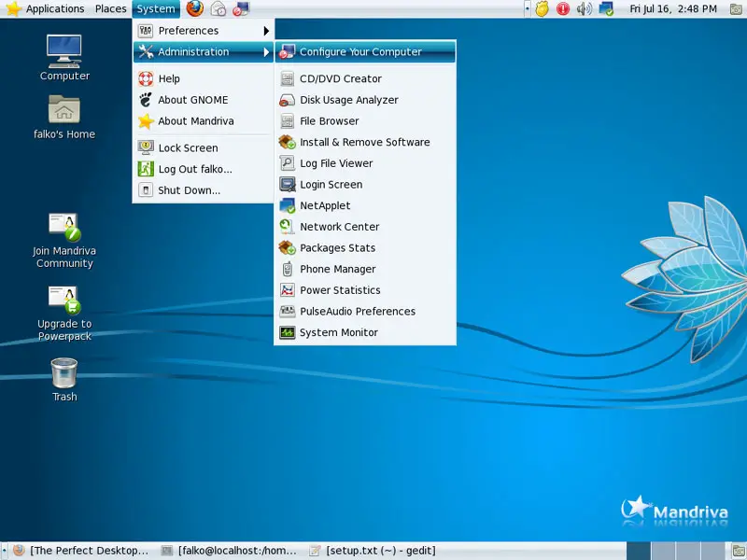This screenshot has height=560, width=747.
Task: Click Shut Down in System menu
Action: point(189,190)
